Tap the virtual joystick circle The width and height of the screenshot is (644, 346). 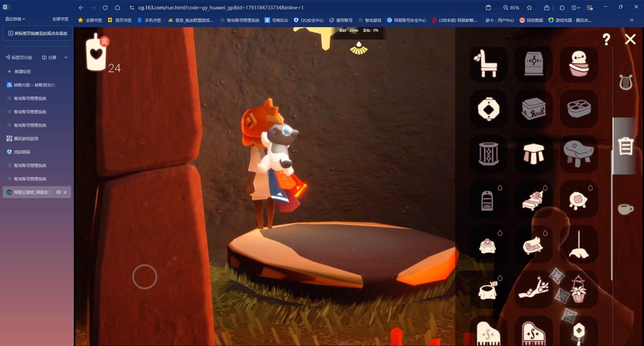[x=145, y=277]
